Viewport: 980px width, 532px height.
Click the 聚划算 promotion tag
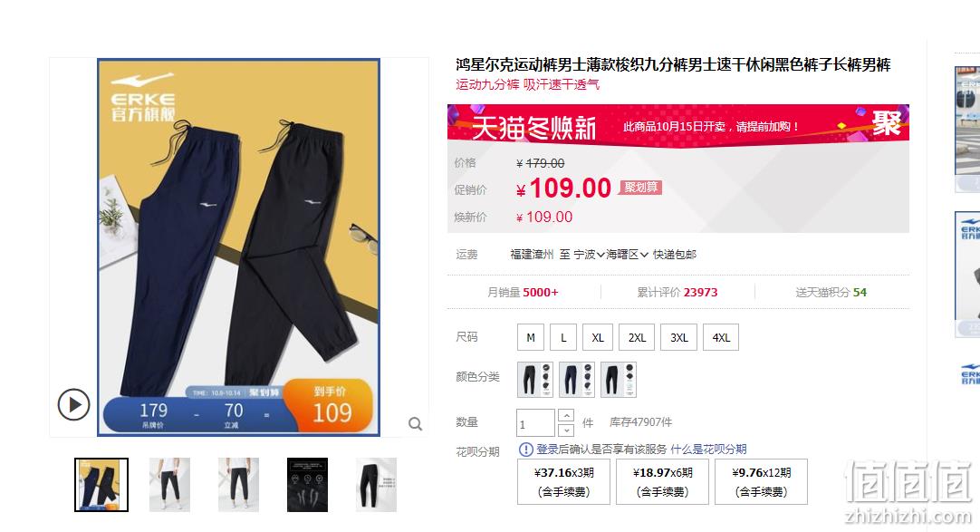click(x=640, y=188)
